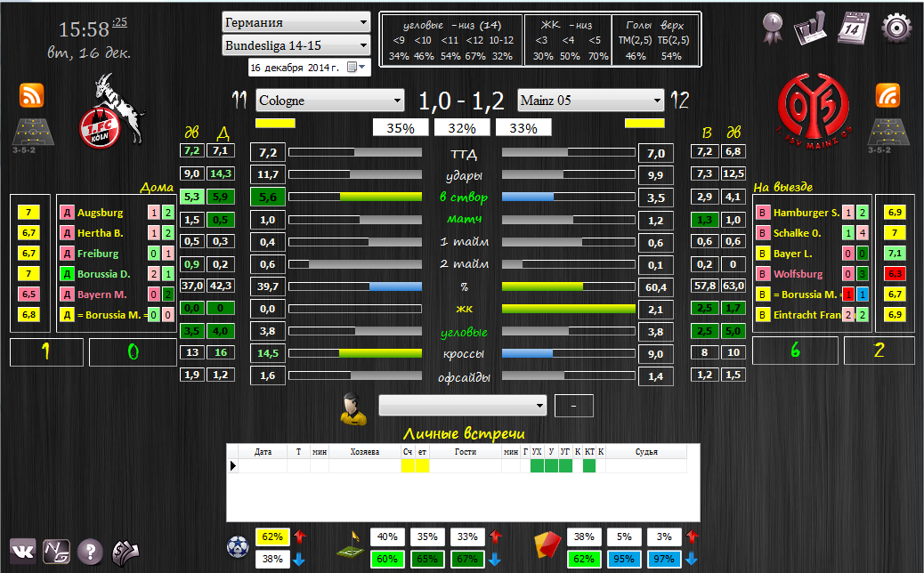Open the Германия country dropdown
The height and width of the screenshot is (573, 924).
point(296,23)
